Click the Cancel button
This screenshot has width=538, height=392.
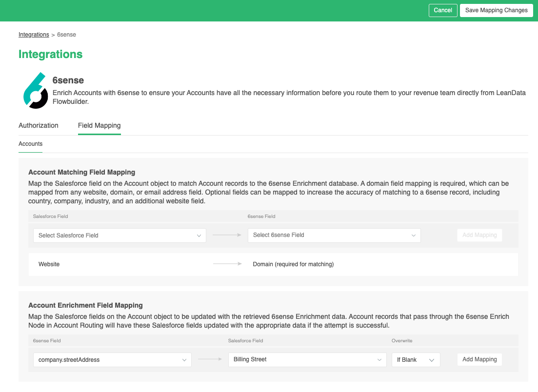(x=442, y=10)
